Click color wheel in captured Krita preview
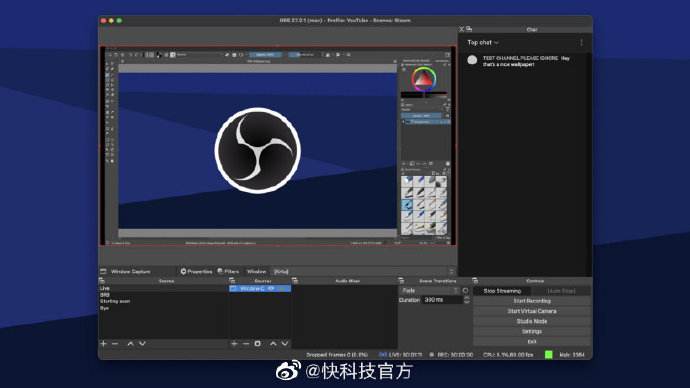The width and height of the screenshot is (690, 388). [424, 79]
